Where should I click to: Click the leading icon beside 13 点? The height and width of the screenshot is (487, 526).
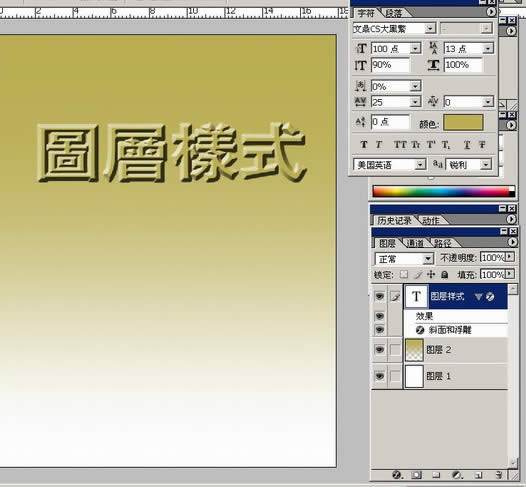434,48
